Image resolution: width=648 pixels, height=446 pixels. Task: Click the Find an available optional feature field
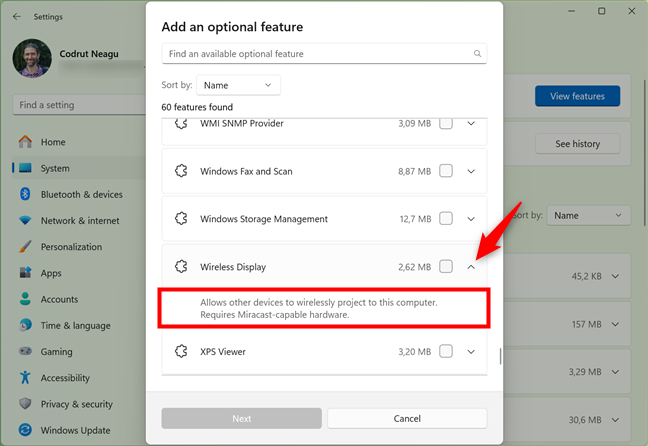pyautogui.click(x=324, y=53)
